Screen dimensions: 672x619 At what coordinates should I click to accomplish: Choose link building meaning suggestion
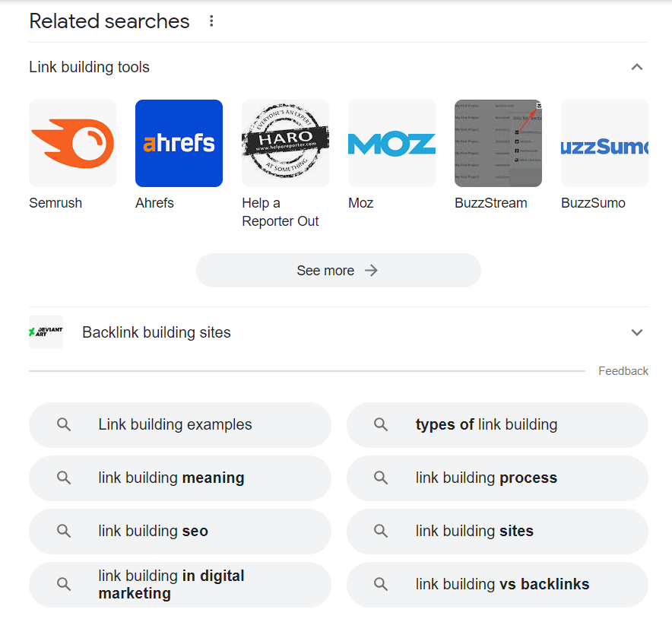coord(180,478)
